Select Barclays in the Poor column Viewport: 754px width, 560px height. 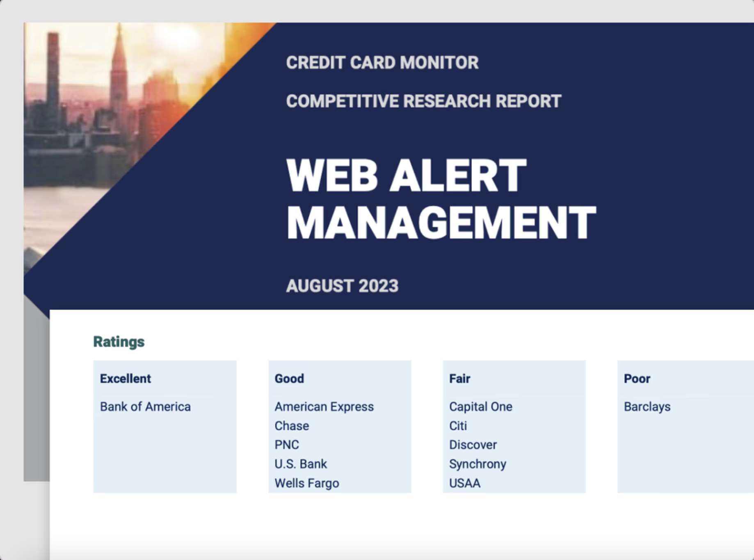click(x=647, y=407)
